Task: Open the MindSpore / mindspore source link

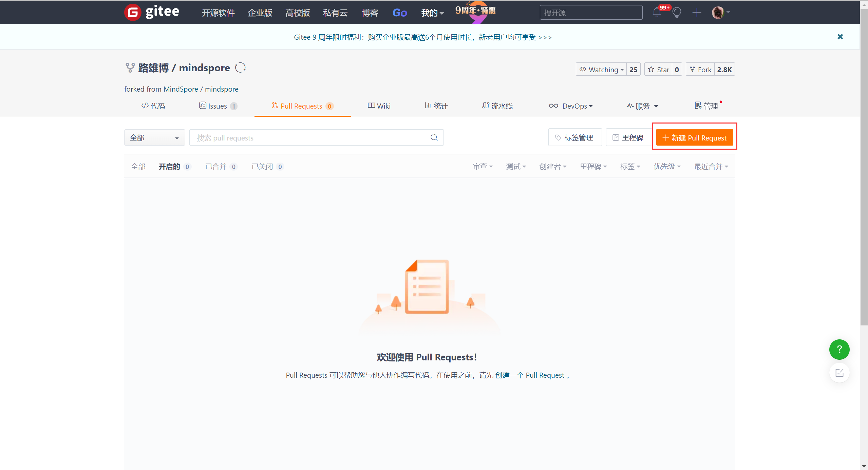Action: 201,89
